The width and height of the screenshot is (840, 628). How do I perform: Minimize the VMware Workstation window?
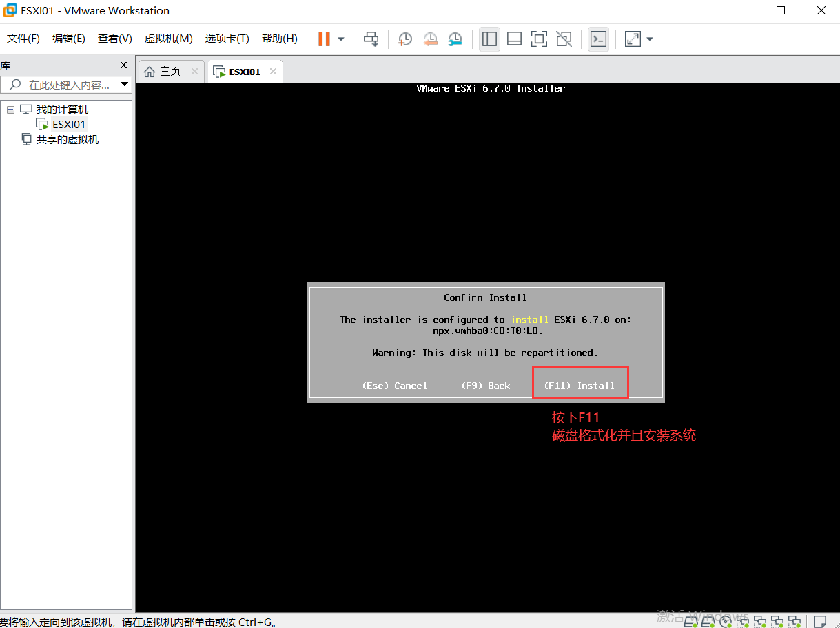click(740, 10)
